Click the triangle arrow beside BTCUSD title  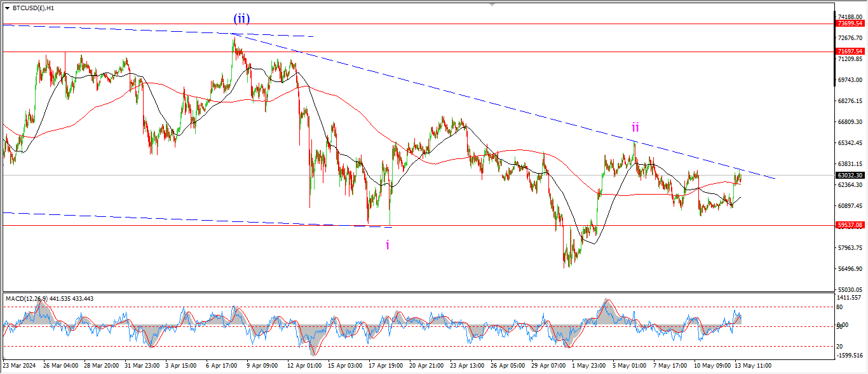(x=7, y=8)
